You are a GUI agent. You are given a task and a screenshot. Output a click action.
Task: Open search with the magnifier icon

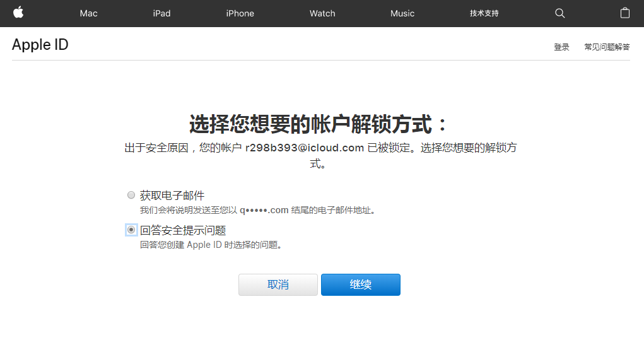point(559,13)
